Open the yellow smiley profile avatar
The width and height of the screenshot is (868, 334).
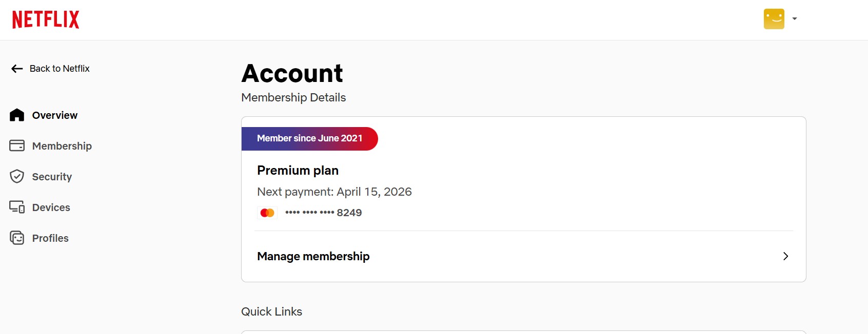coord(774,19)
